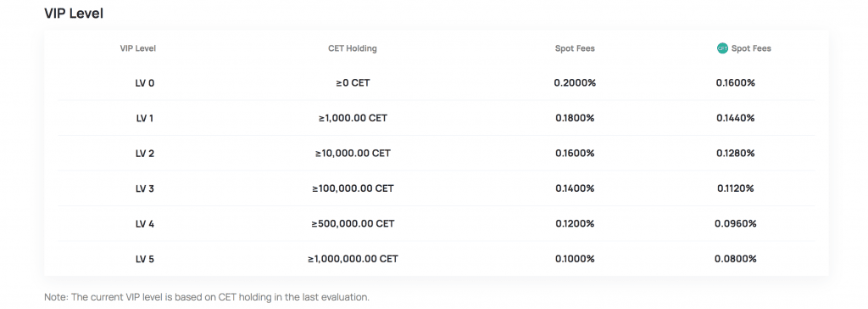Click the ≥1,000,000.00 CET holding cell

click(353, 259)
